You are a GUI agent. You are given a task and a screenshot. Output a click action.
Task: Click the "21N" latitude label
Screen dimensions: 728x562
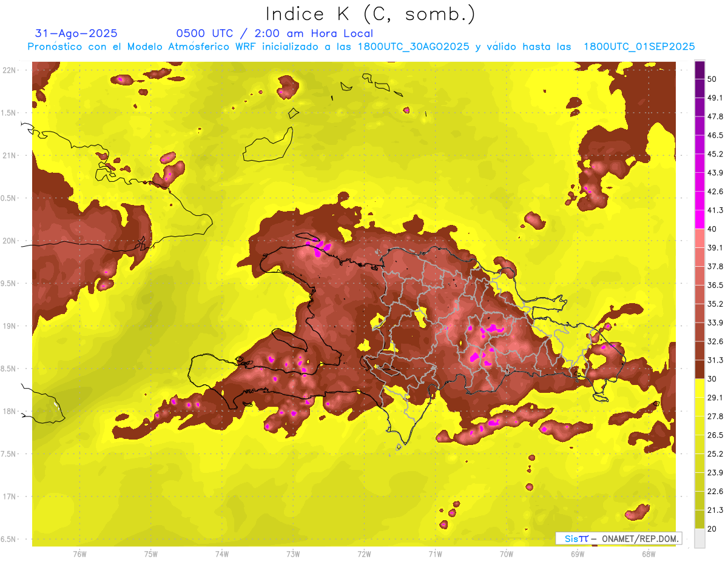[x=10, y=155]
